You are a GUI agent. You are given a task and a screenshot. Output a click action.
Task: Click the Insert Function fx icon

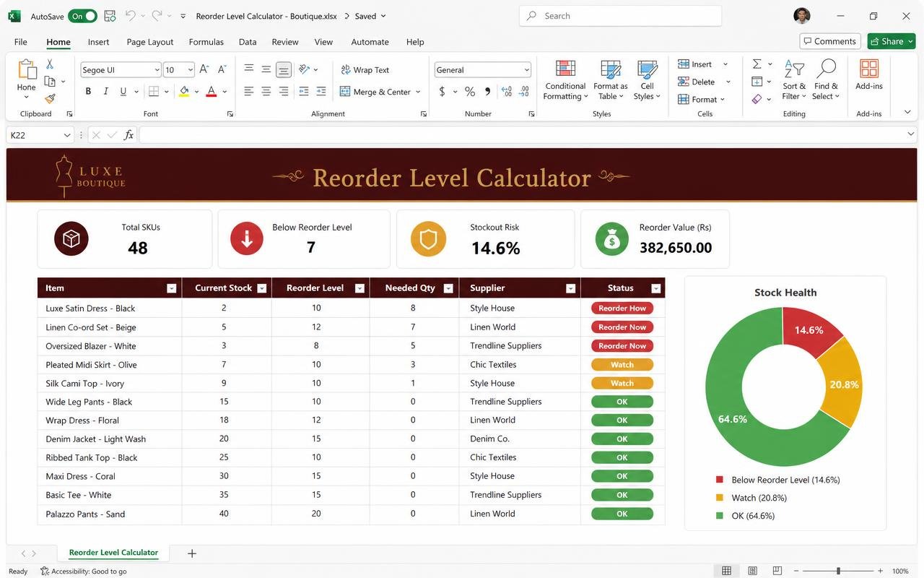tap(128, 135)
